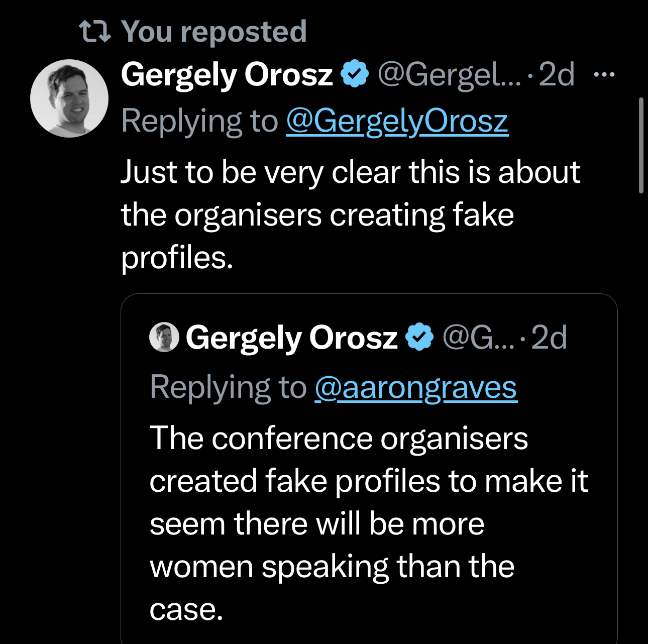Viewport: 648px width, 644px height.
Task: Click the "You reposted" label
Action: click(213, 32)
